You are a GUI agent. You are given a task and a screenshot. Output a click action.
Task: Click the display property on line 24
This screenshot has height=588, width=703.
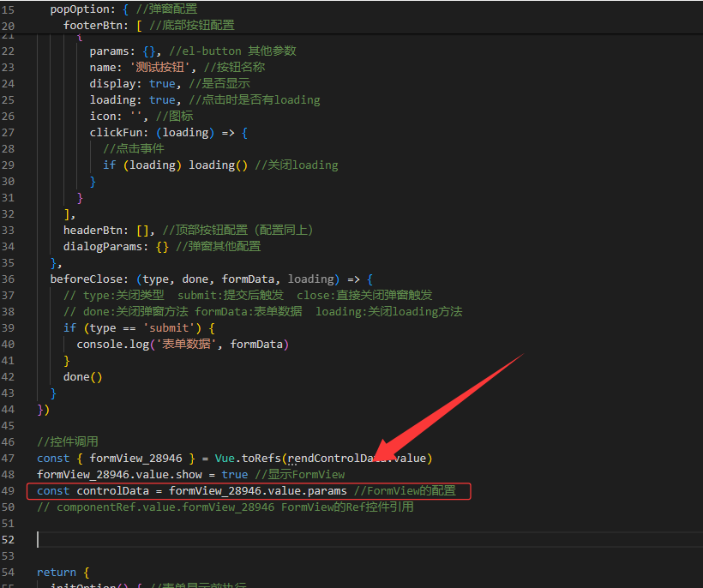coord(116,83)
